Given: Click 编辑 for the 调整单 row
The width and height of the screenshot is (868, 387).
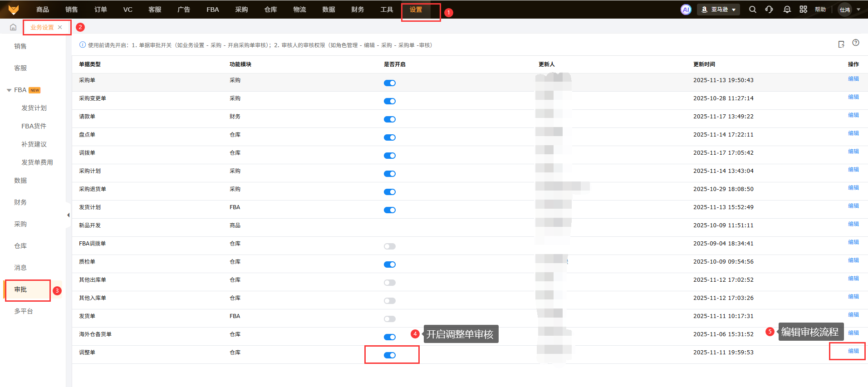Looking at the screenshot, I should 853,351.
